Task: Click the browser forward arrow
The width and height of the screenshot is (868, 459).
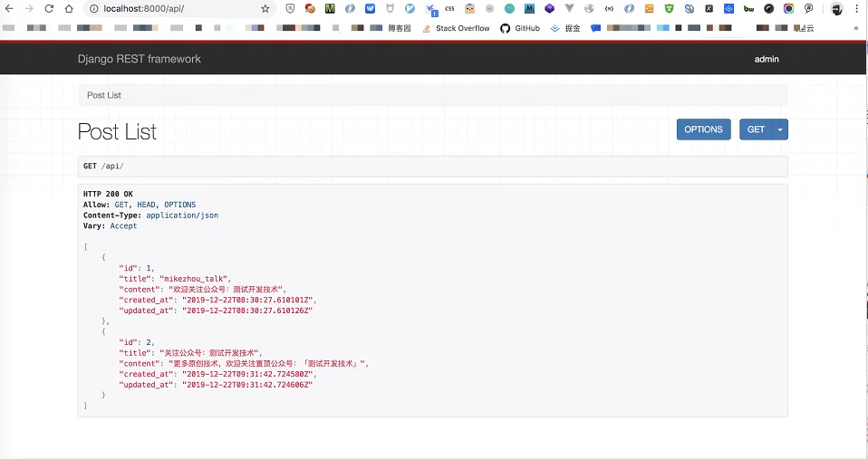Action: 29,8
